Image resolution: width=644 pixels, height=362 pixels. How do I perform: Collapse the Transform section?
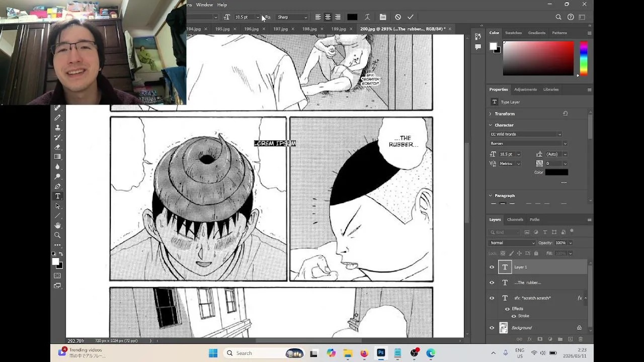point(491,114)
